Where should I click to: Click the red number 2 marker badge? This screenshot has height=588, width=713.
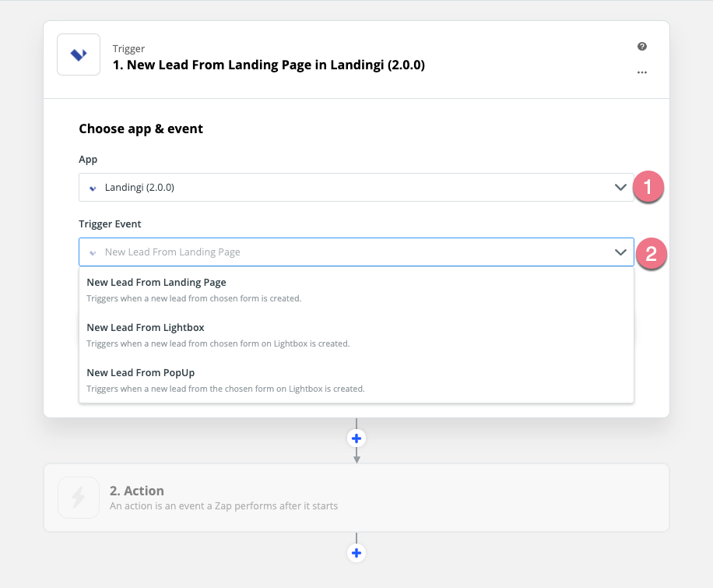coord(652,253)
